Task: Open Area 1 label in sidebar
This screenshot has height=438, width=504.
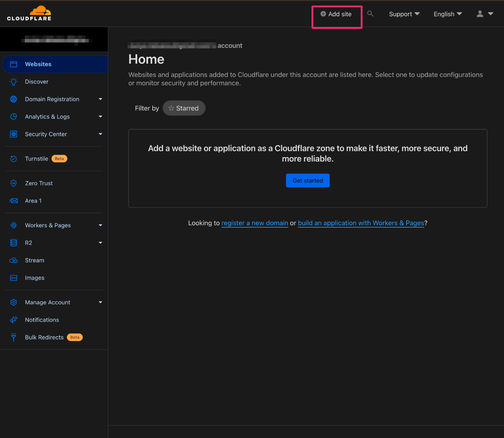Action: pyautogui.click(x=33, y=201)
